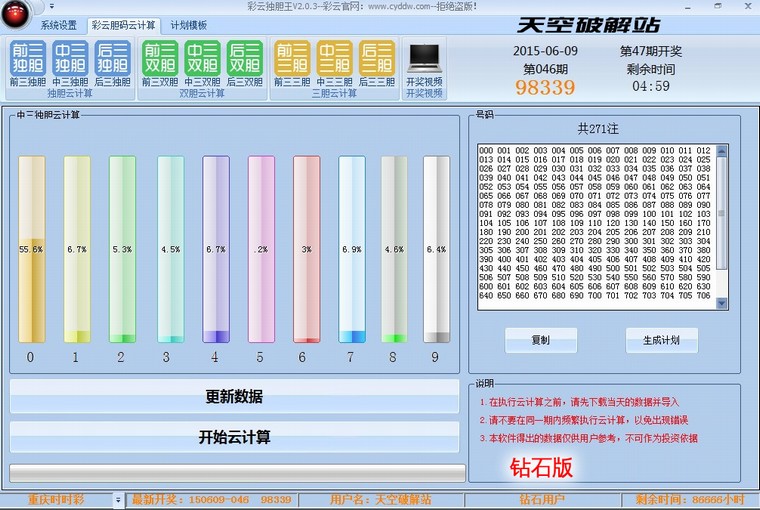Click the green 后三双胆 icon
The height and width of the screenshot is (510, 760).
(x=245, y=58)
